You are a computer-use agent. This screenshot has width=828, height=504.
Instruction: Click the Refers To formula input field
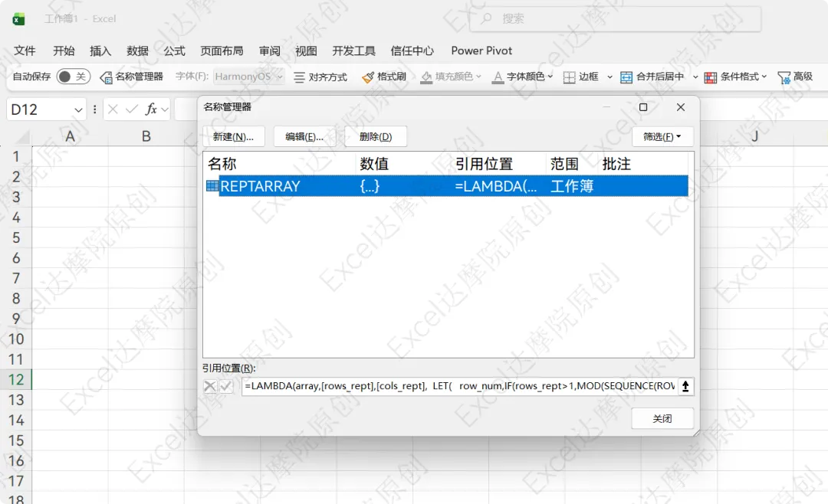pos(459,386)
